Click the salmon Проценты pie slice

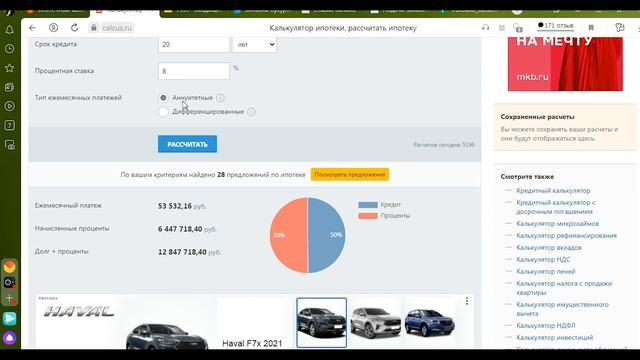pos(289,235)
